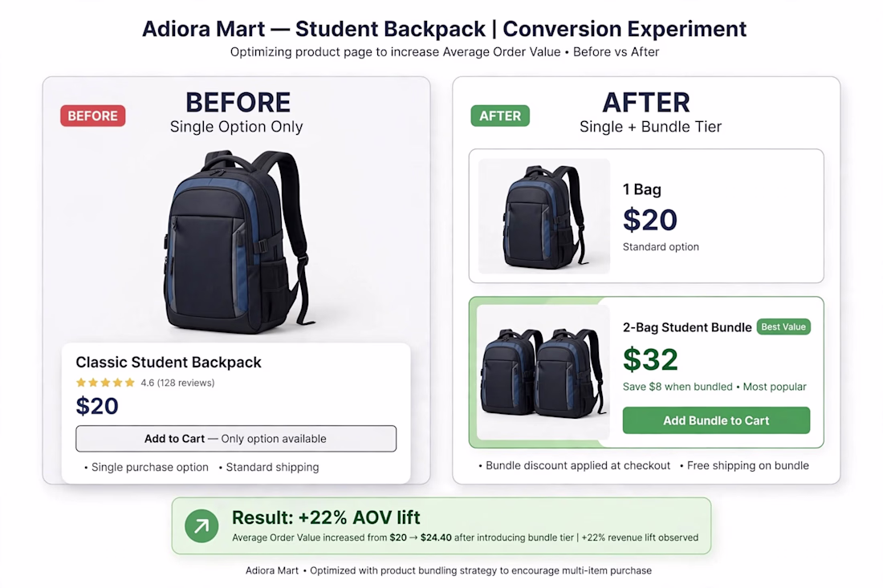Click the $20 price in the Before card
Screen dimensions: 883x588
coord(97,406)
